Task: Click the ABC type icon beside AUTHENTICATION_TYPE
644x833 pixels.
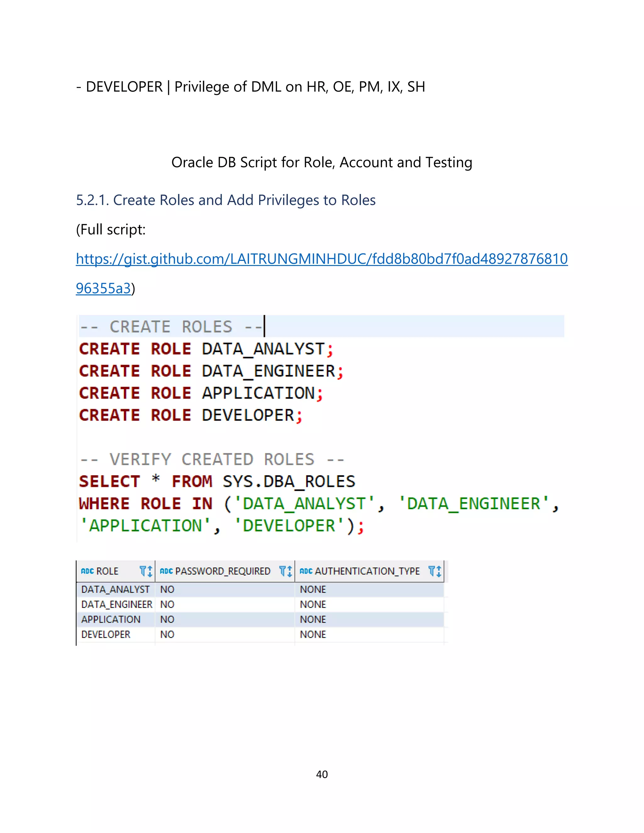Action: click(x=306, y=571)
